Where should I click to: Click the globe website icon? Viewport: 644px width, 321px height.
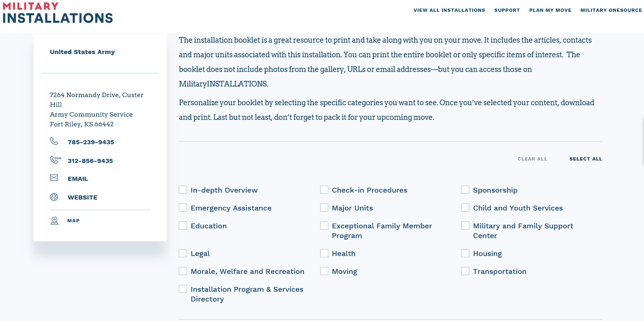[x=54, y=197]
